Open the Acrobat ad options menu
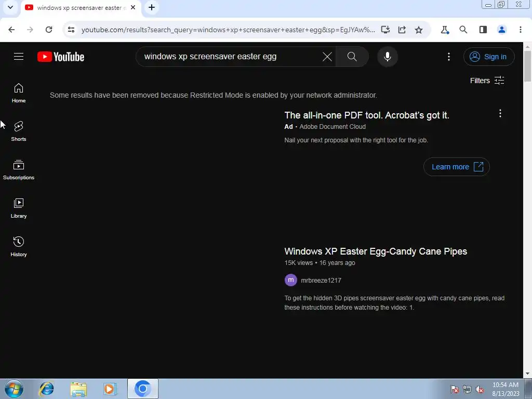Screen dimensions: 532x399 tap(500, 113)
